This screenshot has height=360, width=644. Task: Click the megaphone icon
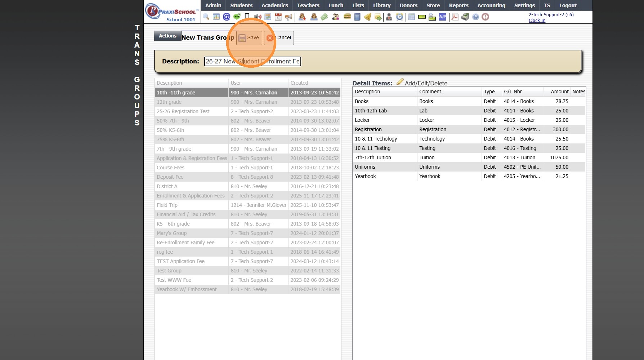[x=289, y=17]
